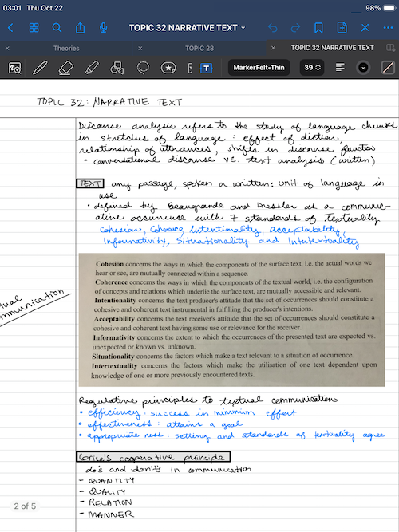
Task: Close the TOPIC 32 NARRATIVE TEXT tab
Action: pos(273,48)
